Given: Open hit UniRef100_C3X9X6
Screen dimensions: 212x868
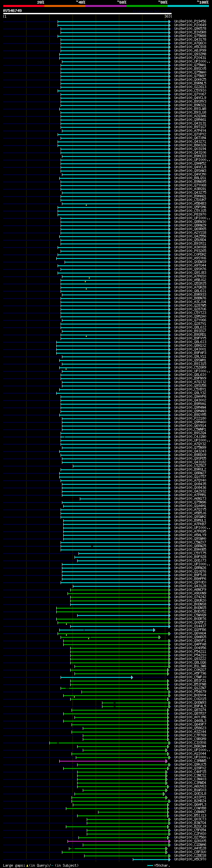Looking at the screenshot, I should [x=190, y=743].
